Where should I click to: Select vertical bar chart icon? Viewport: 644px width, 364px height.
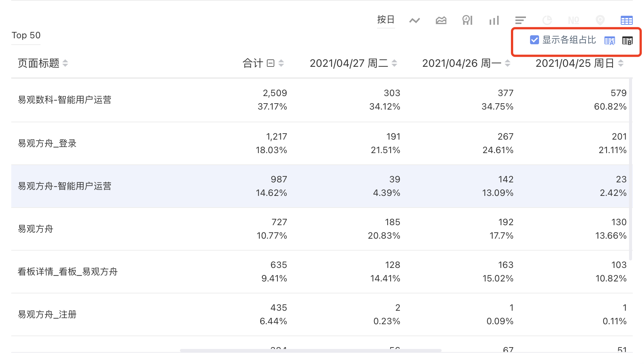pos(494,20)
